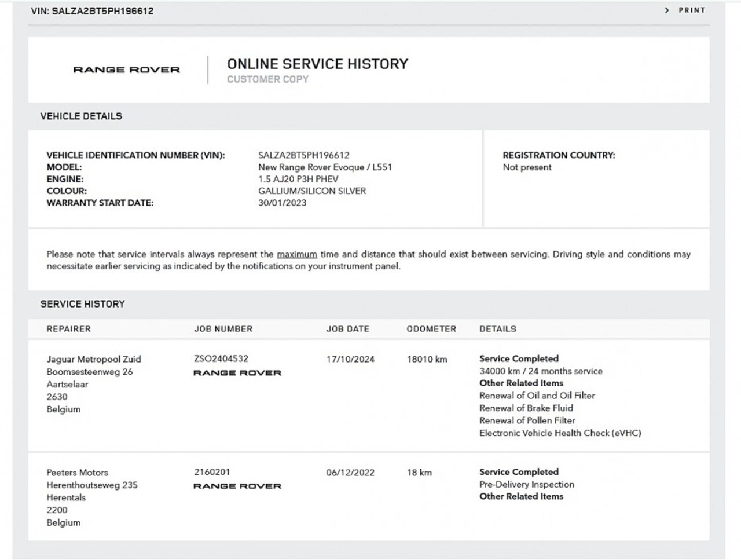The image size is (741, 560).
Task: Click Range Rover badge under job ZSO2404532
Action: [x=237, y=373]
